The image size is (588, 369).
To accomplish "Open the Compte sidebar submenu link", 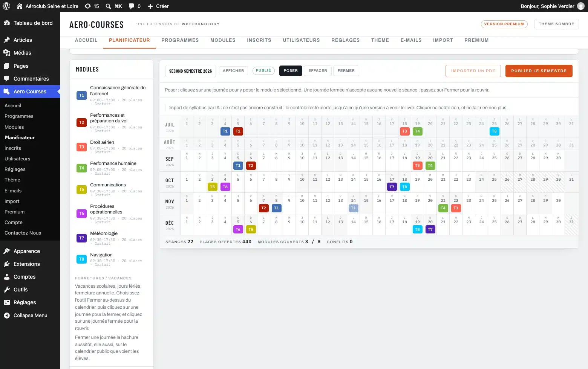I will coord(14,222).
